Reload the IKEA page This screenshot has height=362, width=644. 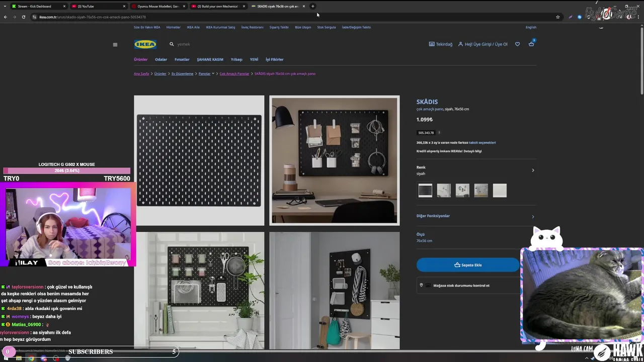tap(23, 17)
